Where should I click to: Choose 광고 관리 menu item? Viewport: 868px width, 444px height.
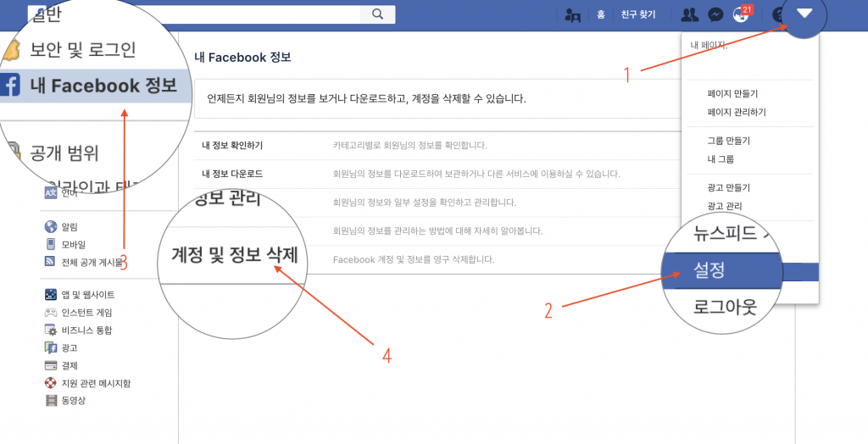point(724,206)
